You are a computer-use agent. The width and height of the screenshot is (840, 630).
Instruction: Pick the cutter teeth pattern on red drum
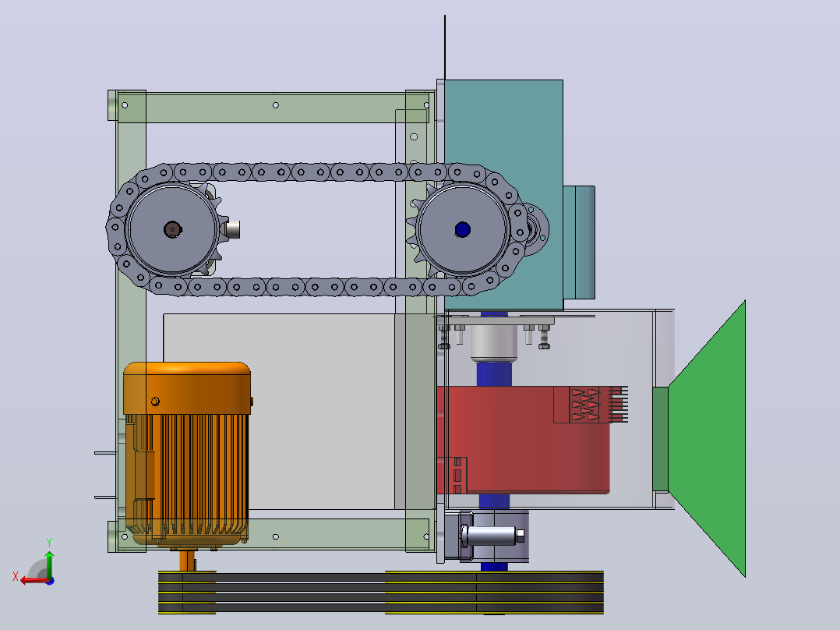tap(585, 405)
